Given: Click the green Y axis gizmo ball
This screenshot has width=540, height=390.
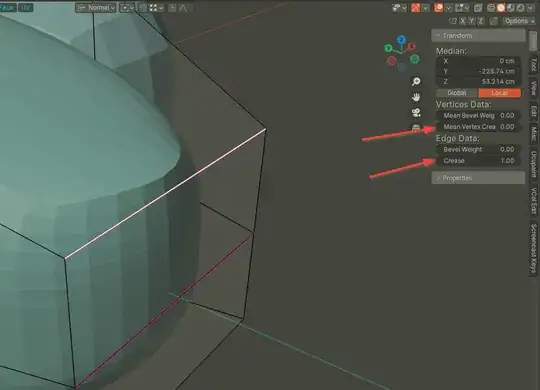Looking at the screenshot, I should point(388,48).
